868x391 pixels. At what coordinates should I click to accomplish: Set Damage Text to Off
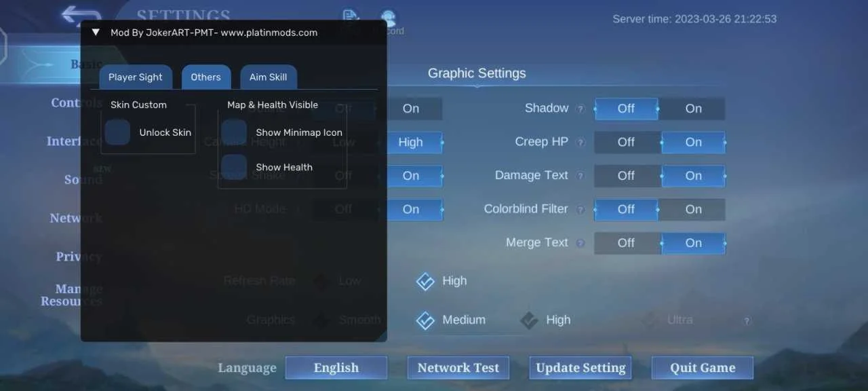tap(626, 176)
